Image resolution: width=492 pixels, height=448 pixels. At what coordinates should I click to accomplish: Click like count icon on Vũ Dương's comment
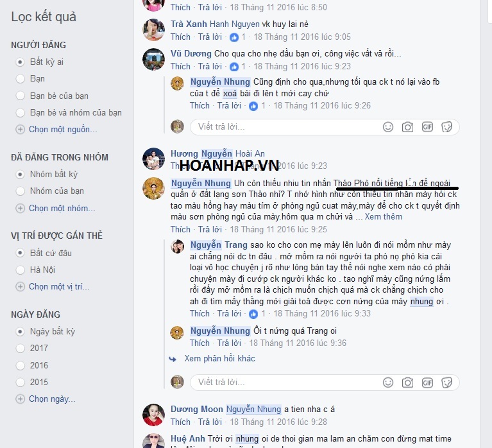(234, 67)
